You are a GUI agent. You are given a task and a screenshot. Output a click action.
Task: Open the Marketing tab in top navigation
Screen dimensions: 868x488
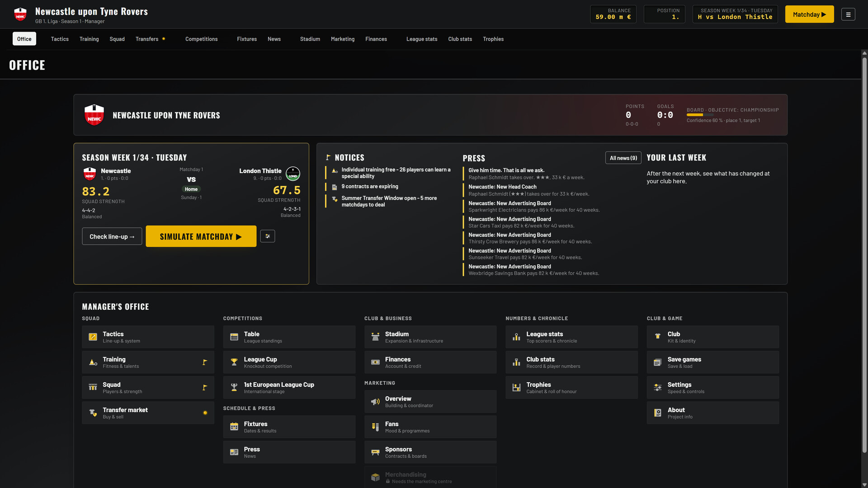[x=343, y=39]
